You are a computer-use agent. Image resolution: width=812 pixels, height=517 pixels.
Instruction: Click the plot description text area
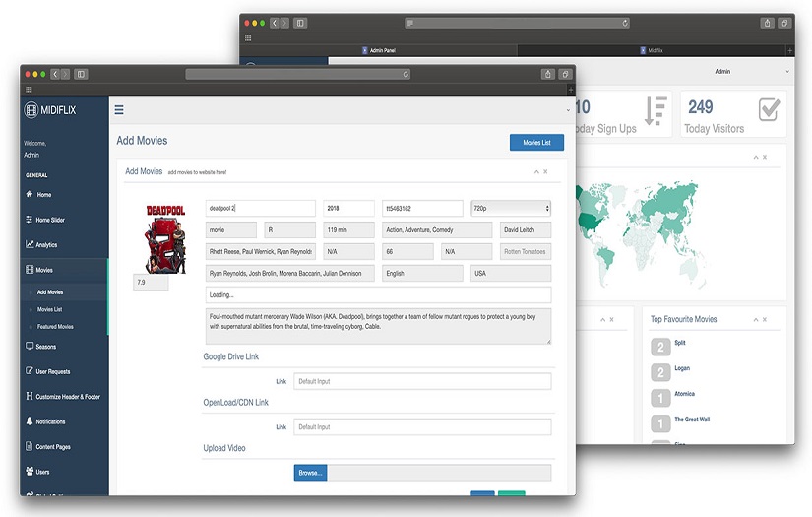(x=378, y=326)
